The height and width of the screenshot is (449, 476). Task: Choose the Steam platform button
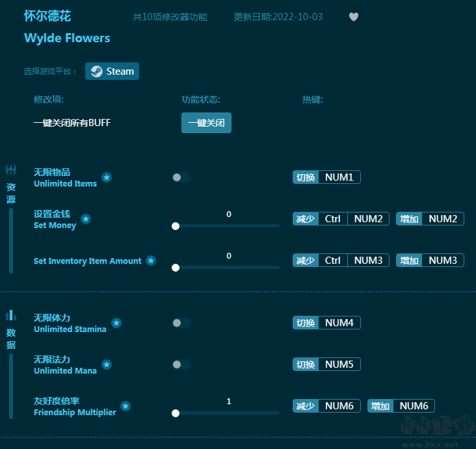(x=112, y=71)
